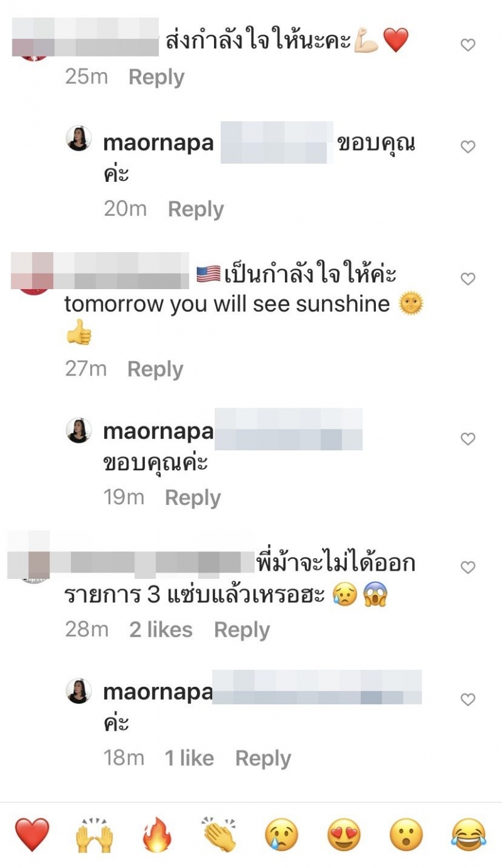Like maornapa's reply posted 20m ago
The width and height of the screenshot is (502, 868).
[468, 147]
